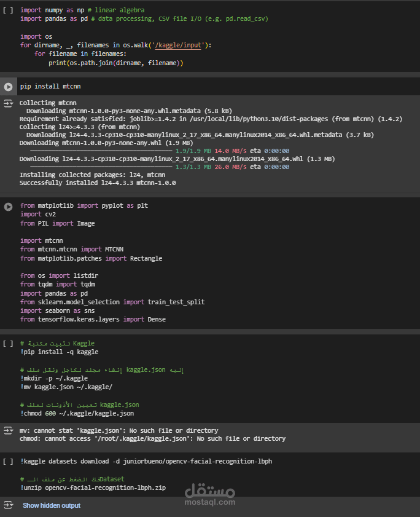Click the lz4 wheel download progress bar
Screen dimensions: 420x517
pyautogui.click(x=101, y=167)
